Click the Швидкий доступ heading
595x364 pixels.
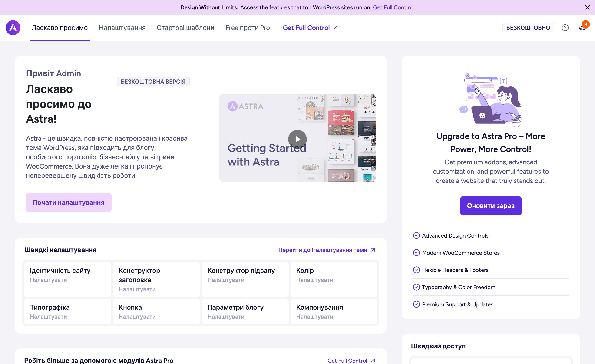[438, 346]
